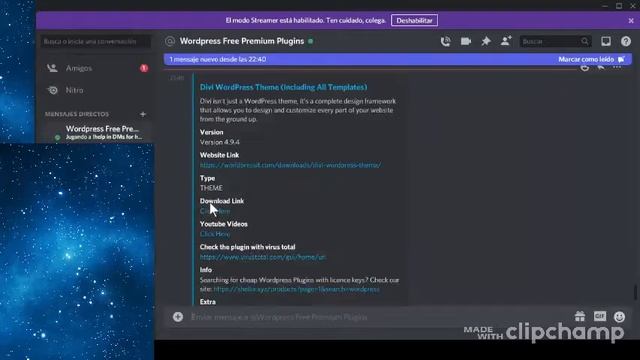
Task: Open the gift Nitro icon in message bar
Action: pyautogui.click(x=580, y=316)
